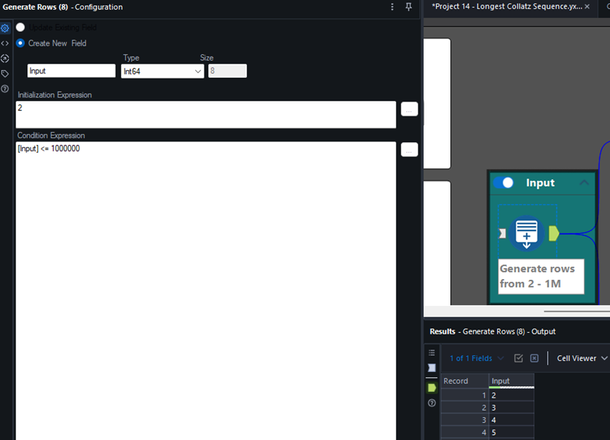This screenshot has width=610, height=440.
Task: Open the configuration panel three-dot options menu
Action: pos(392,7)
